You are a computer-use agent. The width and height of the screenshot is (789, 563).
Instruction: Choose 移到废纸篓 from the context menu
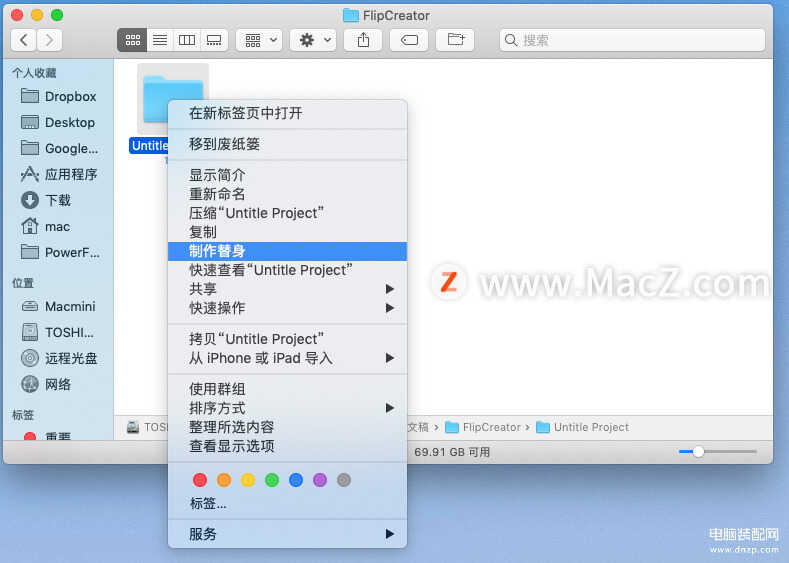coord(287,144)
